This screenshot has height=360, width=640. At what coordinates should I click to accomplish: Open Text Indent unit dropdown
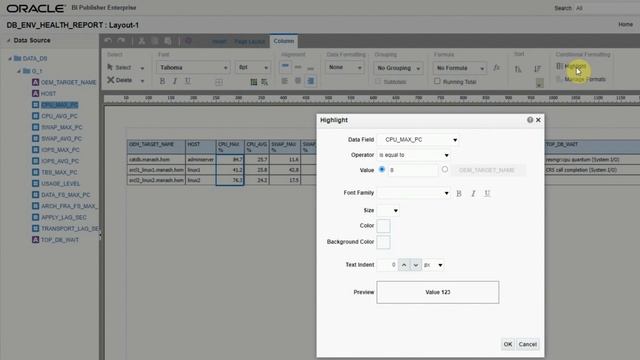(x=433, y=265)
